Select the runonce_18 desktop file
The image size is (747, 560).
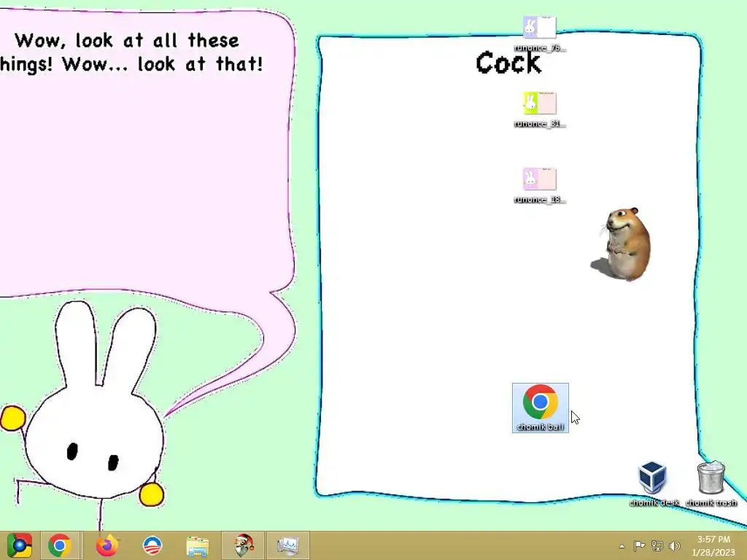pyautogui.click(x=540, y=185)
